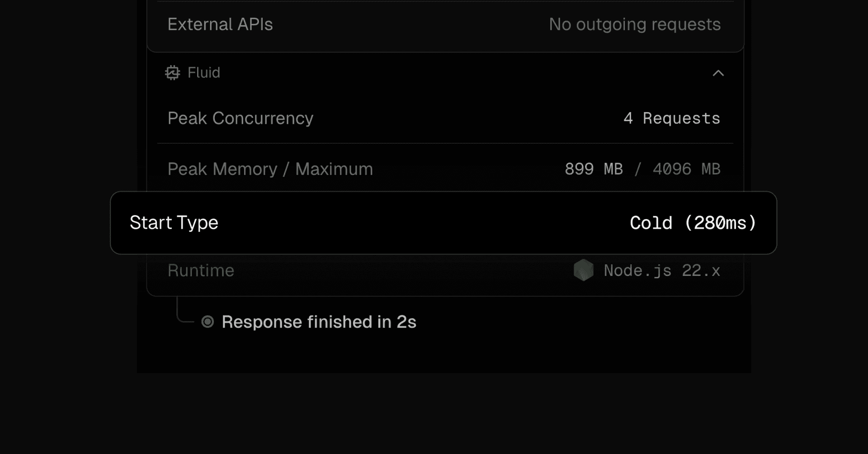Click the Fluid compute chip icon
868x454 pixels.
172,73
